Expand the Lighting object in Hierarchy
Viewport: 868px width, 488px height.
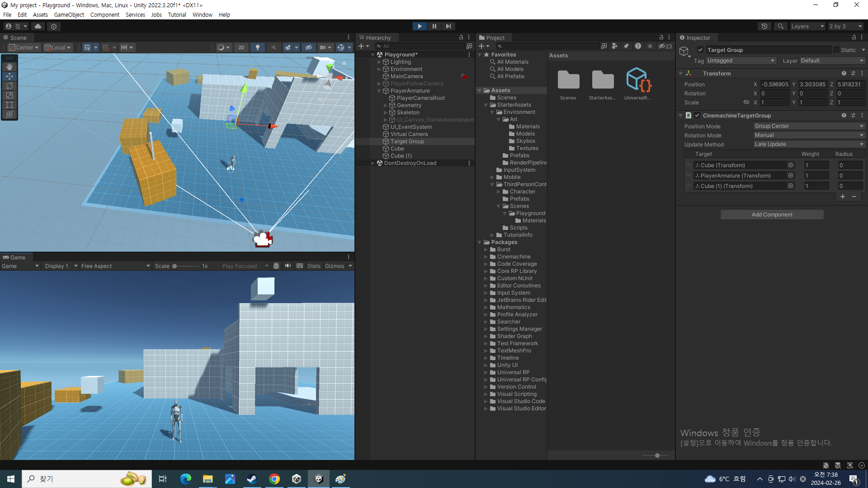click(x=379, y=62)
